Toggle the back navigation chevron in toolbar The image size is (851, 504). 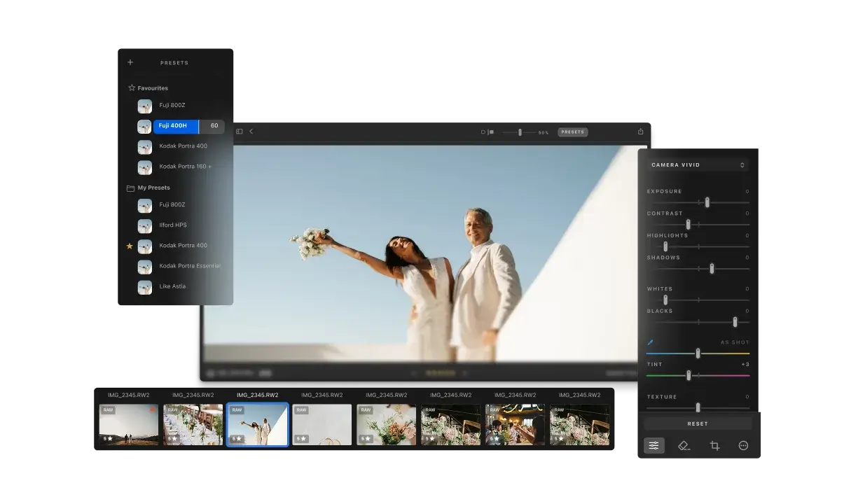[251, 132]
